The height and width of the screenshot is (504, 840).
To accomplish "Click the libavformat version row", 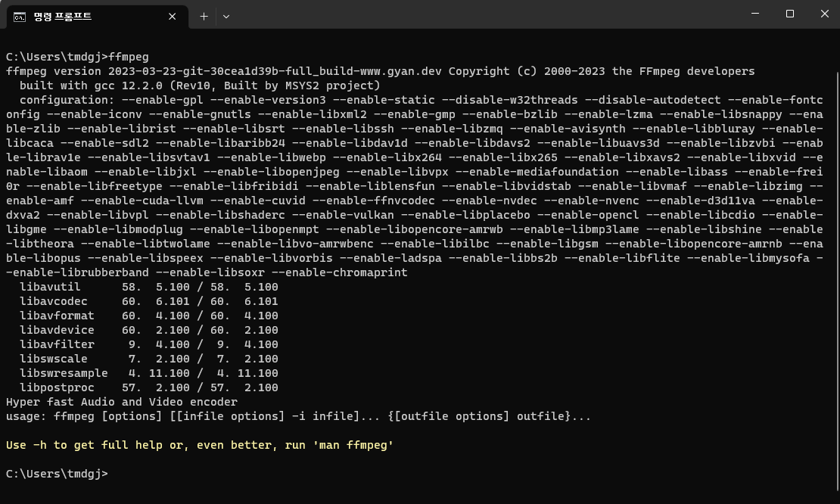I will (149, 316).
